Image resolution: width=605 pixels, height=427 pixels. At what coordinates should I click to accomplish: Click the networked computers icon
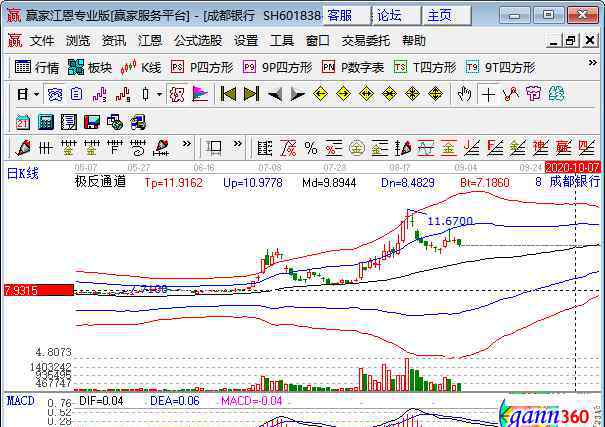pos(138,122)
